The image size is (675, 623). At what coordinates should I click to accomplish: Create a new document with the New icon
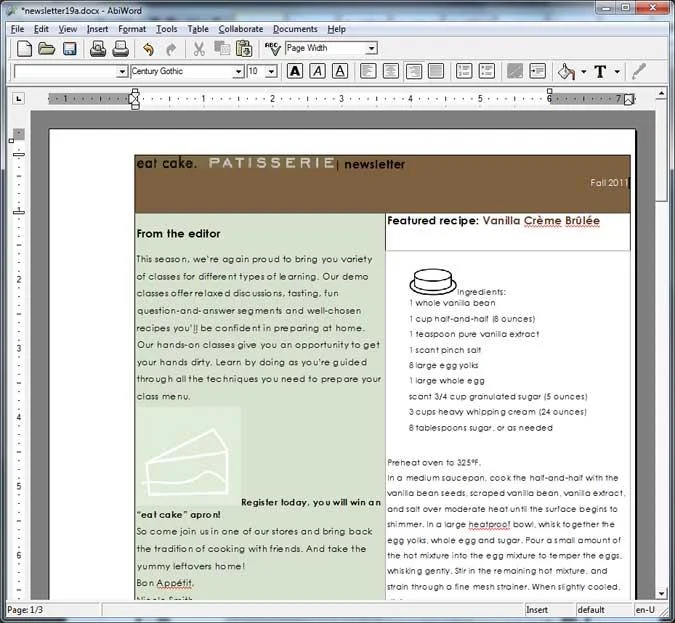click(x=24, y=49)
